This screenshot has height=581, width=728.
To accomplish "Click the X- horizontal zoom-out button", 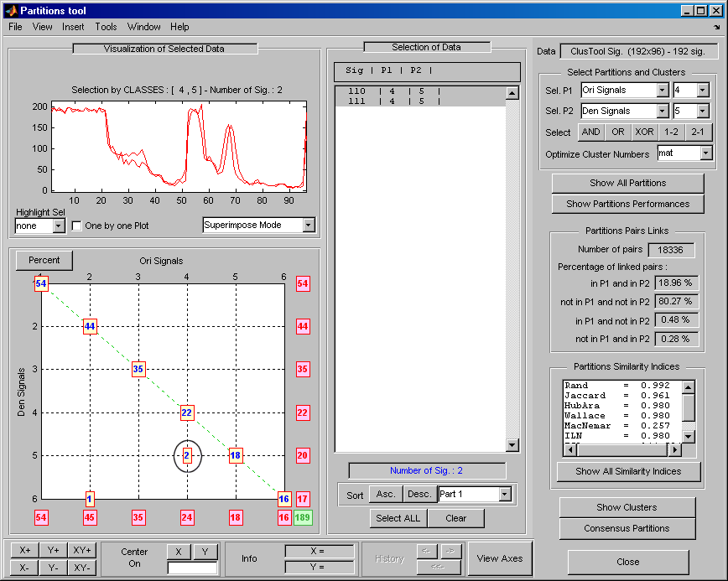I will point(25,567).
